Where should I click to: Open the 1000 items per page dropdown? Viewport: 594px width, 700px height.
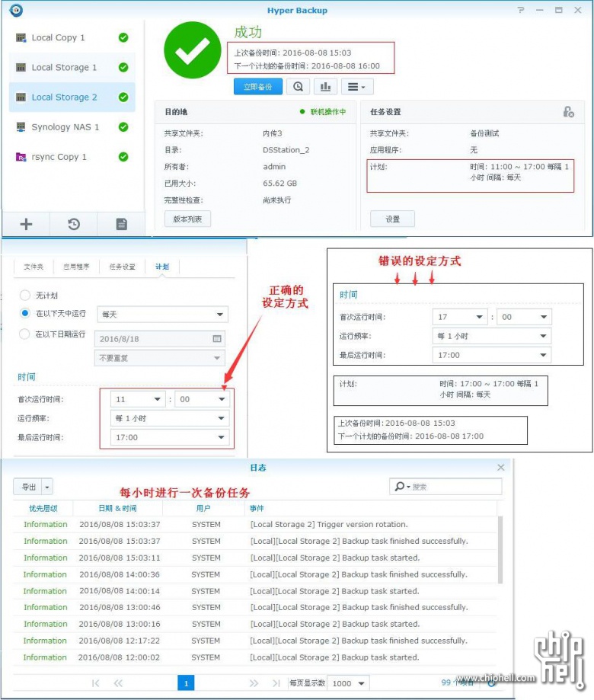coord(348,683)
